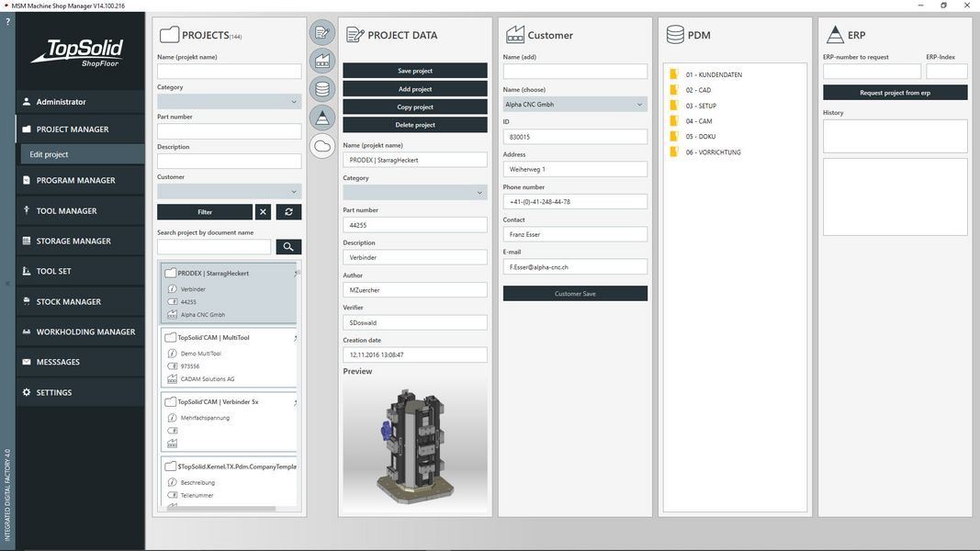The image size is (980, 551).
Task: Collapse the sidebar with the left chevron
Action: point(6,285)
